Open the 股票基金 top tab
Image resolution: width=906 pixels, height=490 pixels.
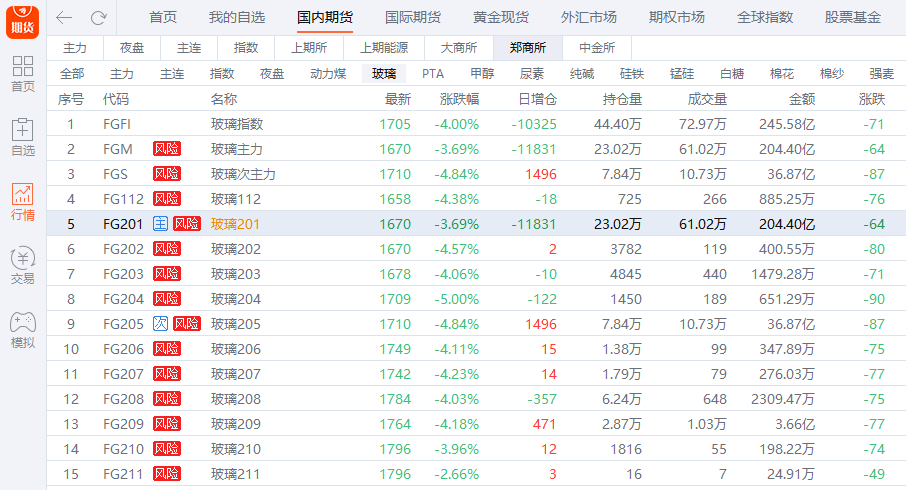click(853, 17)
